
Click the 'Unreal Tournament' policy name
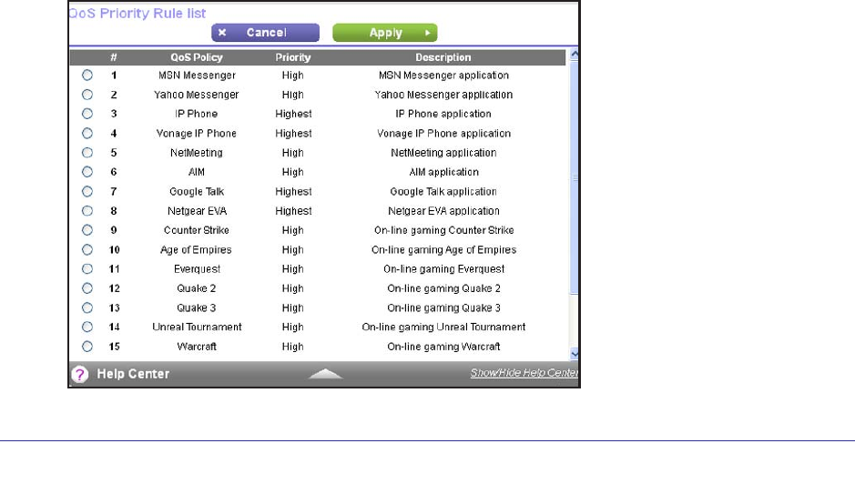[197, 327]
